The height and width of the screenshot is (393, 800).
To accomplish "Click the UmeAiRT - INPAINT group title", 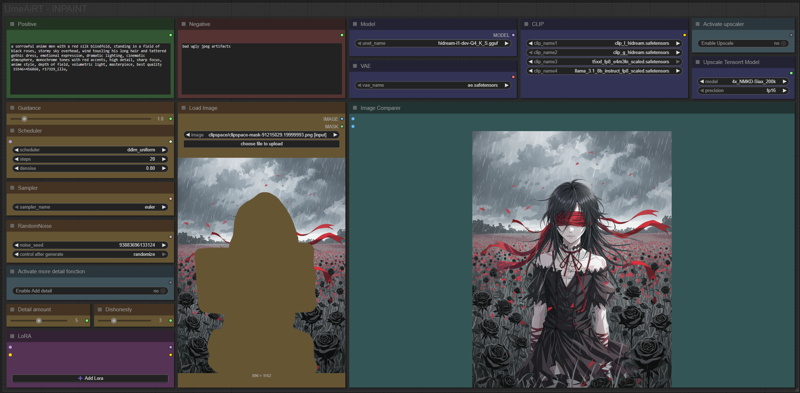I will click(x=45, y=9).
